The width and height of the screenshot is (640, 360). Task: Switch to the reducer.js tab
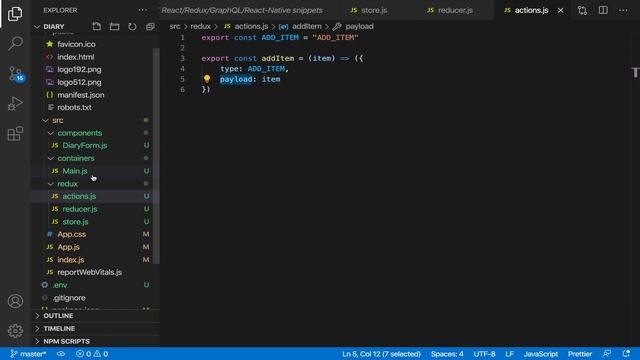click(450, 10)
